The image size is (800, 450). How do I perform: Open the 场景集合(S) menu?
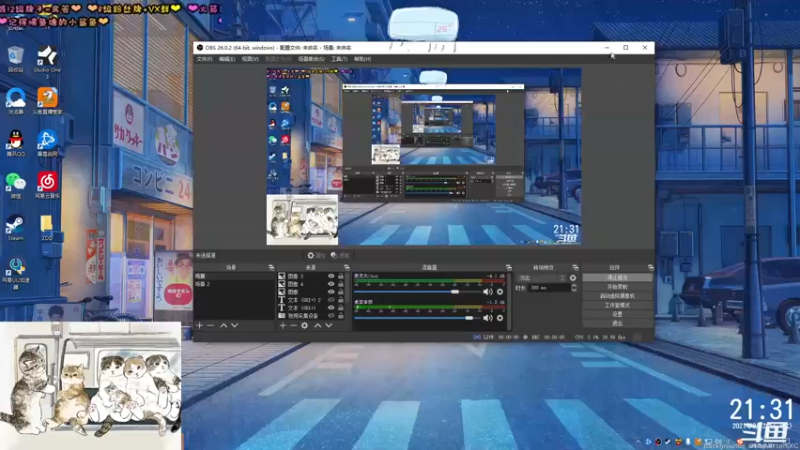coord(311,59)
